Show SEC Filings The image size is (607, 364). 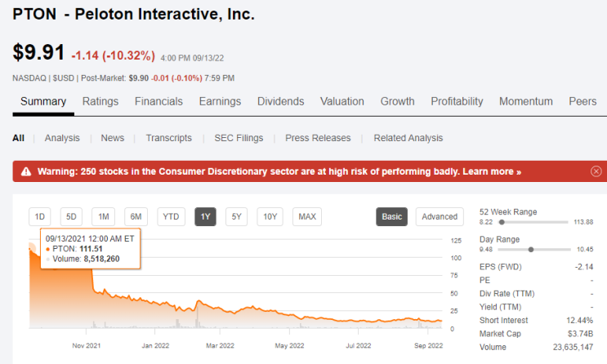click(x=239, y=138)
